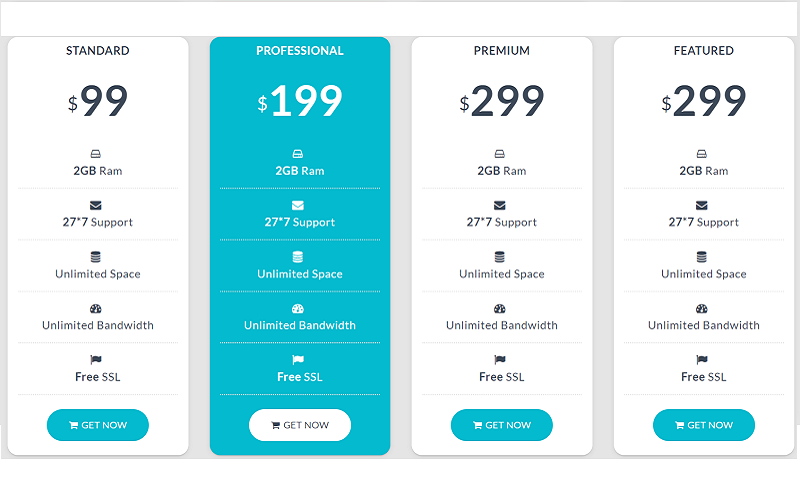Screen dimensions: 800x500
Task: Click the $199 Professional price
Action: pyautogui.click(x=299, y=101)
